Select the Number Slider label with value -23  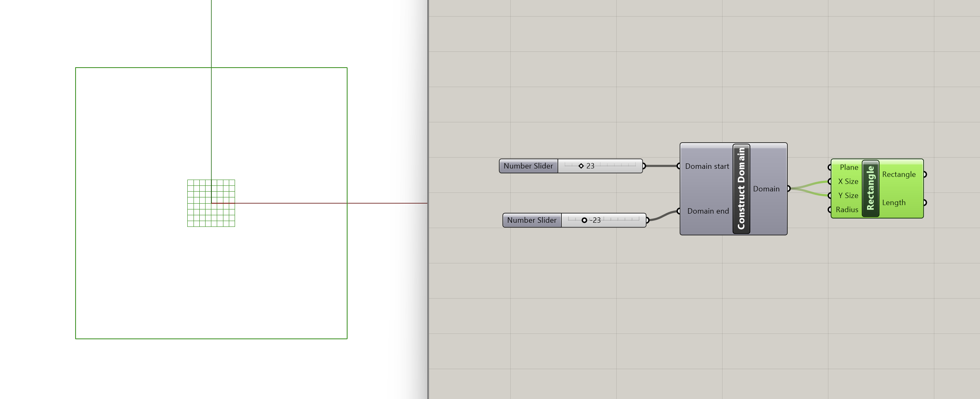(x=532, y=220)
